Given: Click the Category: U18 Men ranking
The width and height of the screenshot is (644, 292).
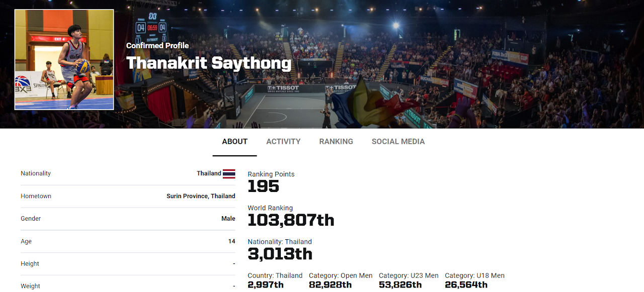Looking at the screenshot, I should pos(466,285).
